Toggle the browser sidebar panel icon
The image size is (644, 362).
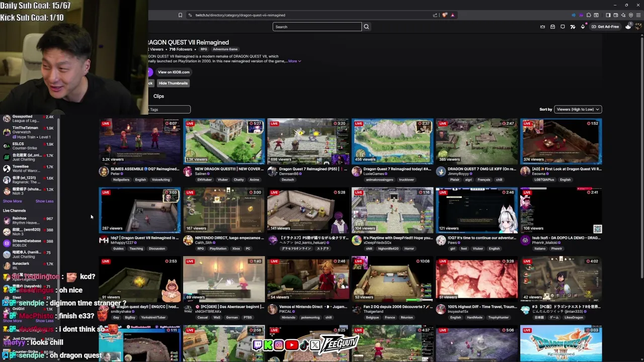click(608, 15)
